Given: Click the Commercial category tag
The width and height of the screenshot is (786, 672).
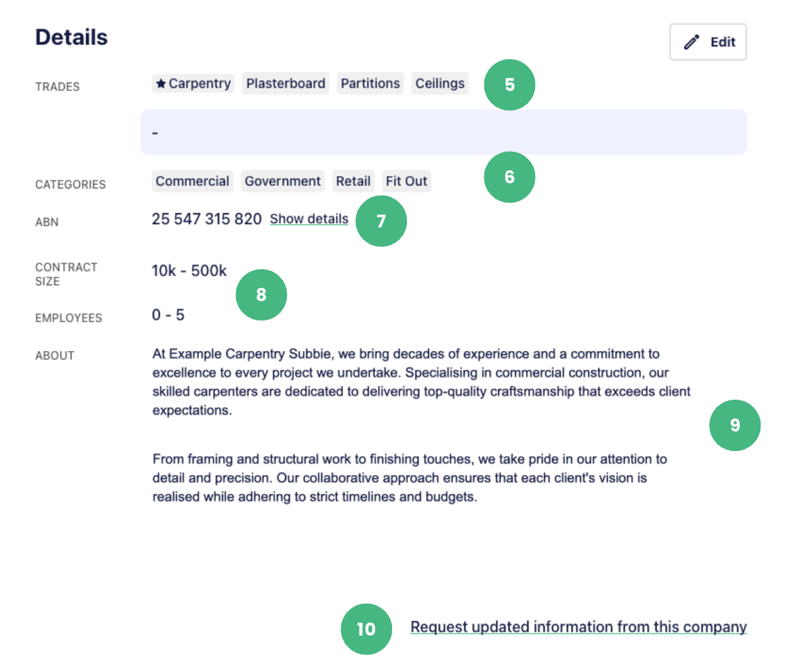Looking at the screenshot, I should (192, 181).
